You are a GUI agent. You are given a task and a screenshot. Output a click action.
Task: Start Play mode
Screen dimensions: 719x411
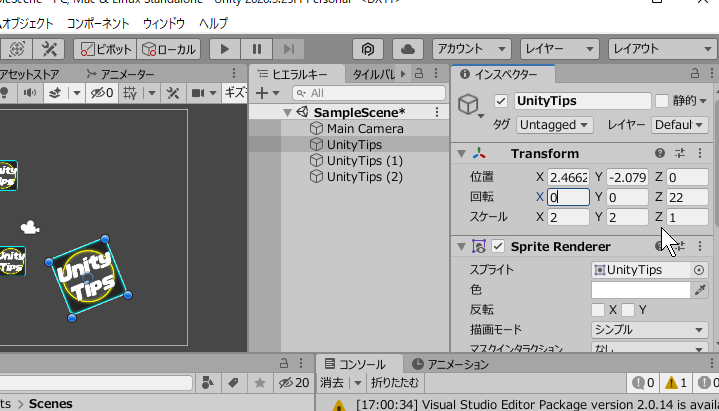tap(225, 49)
